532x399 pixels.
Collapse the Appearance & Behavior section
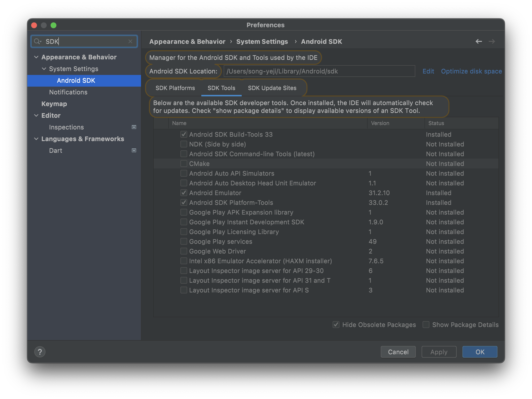36,57
